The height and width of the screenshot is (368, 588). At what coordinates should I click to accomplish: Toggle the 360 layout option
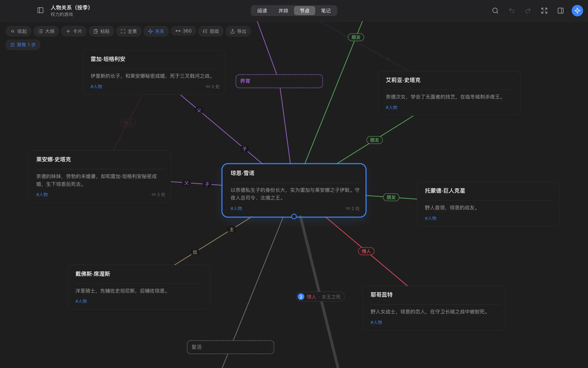(184, 31)
